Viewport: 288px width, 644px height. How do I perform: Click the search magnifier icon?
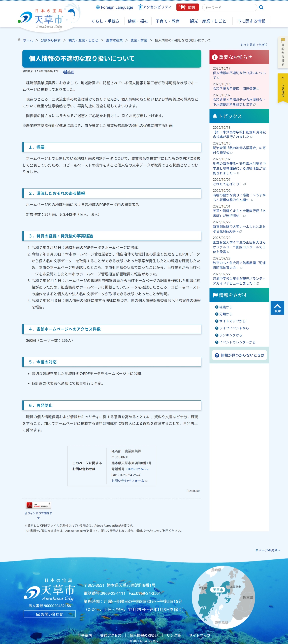tap(261, 8)
